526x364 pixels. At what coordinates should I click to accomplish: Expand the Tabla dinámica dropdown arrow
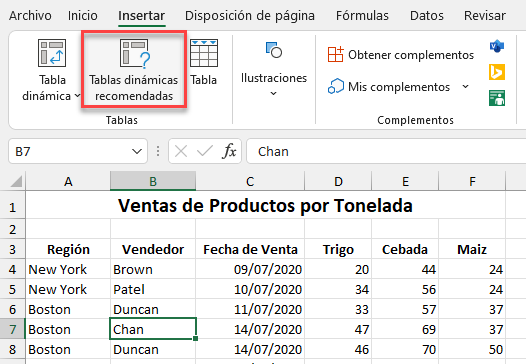pos(77,96)
